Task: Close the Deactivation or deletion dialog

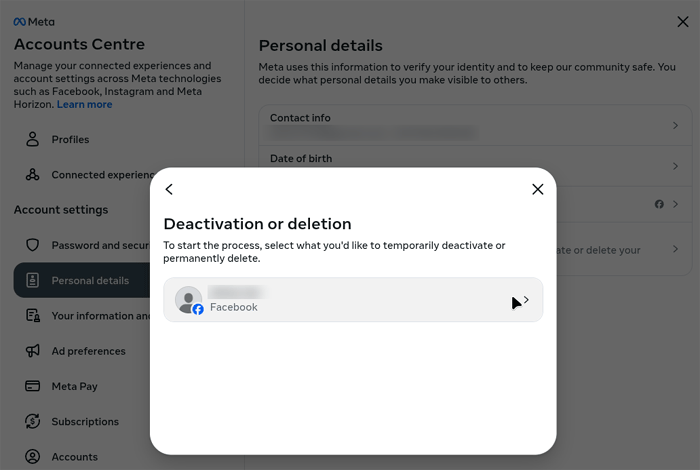Action: click(538, 189)
